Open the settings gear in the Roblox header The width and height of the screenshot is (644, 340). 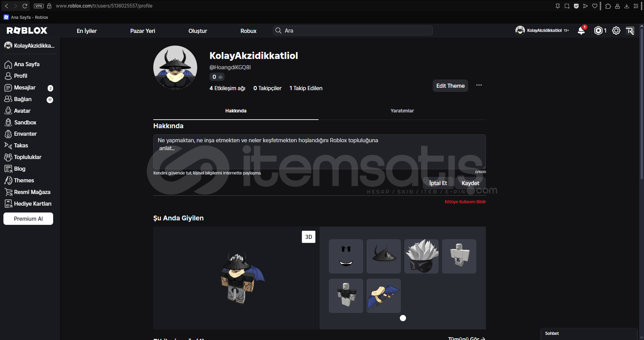pyautogui.click(x=616, y=31)
